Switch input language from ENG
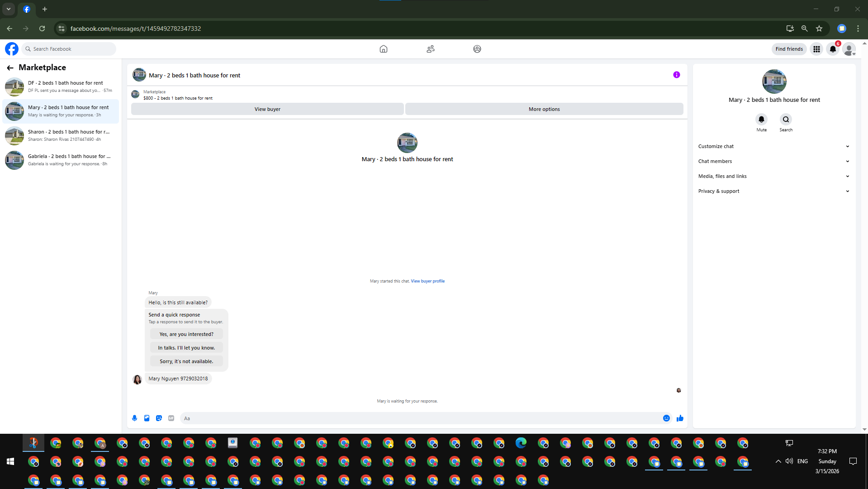Image resolution: width=868 pixels, height=489 pixels. click(803, 461)
